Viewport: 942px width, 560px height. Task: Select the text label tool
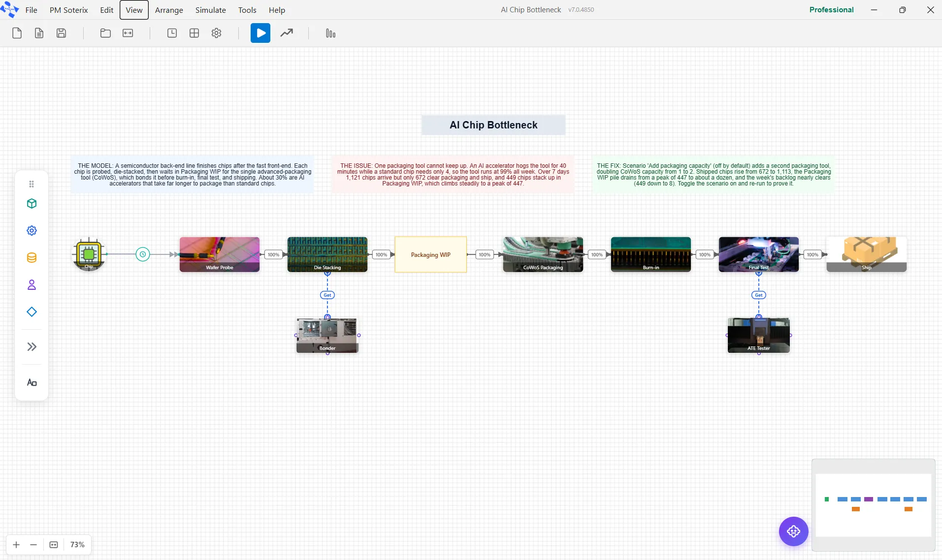(x=32, y=382)
